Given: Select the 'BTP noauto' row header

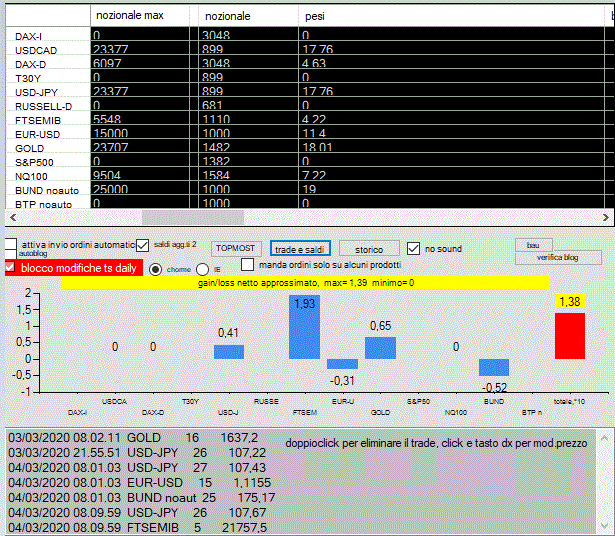Looking at the screenshot, I should pyautogui.click(x=48, y=204).
